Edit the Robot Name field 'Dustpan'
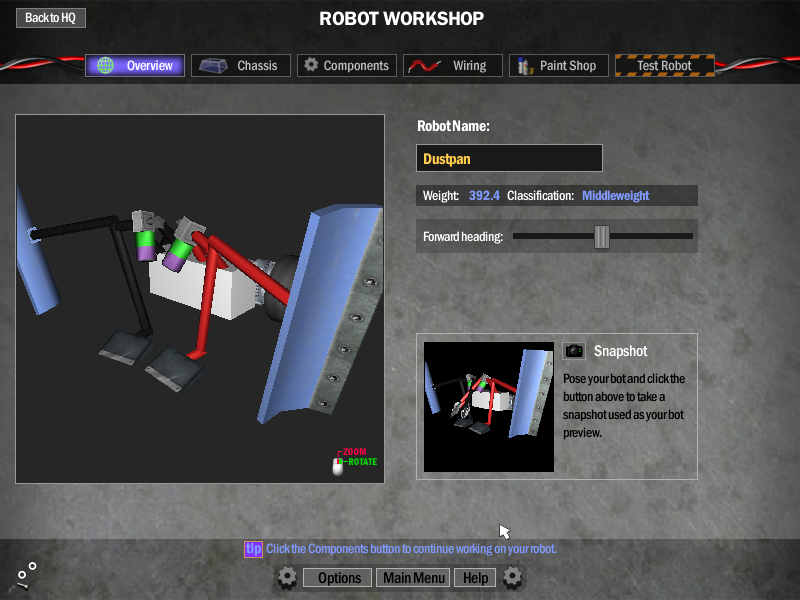Image resolution: width=800 pixels, height=600 pixels. [509, 158]
